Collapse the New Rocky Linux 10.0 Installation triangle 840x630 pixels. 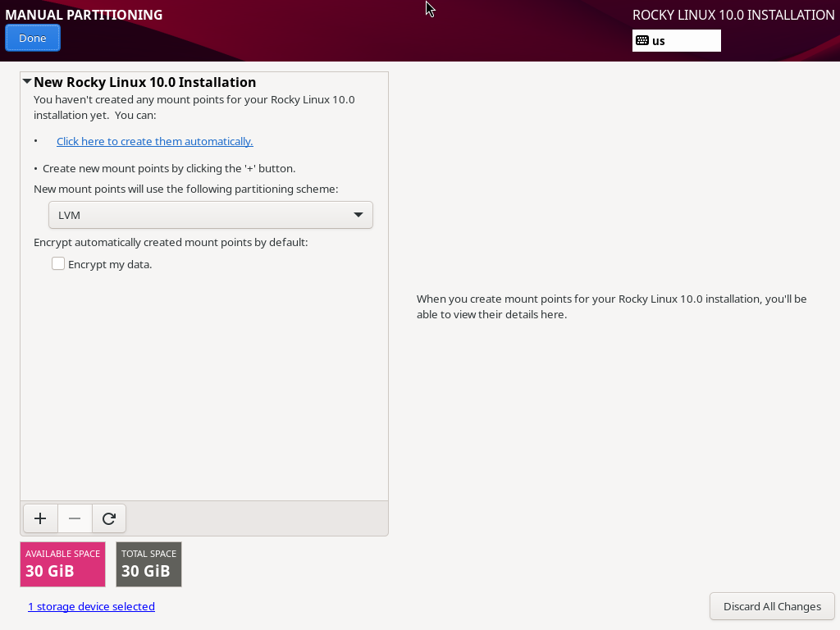[x=27, y=82]
